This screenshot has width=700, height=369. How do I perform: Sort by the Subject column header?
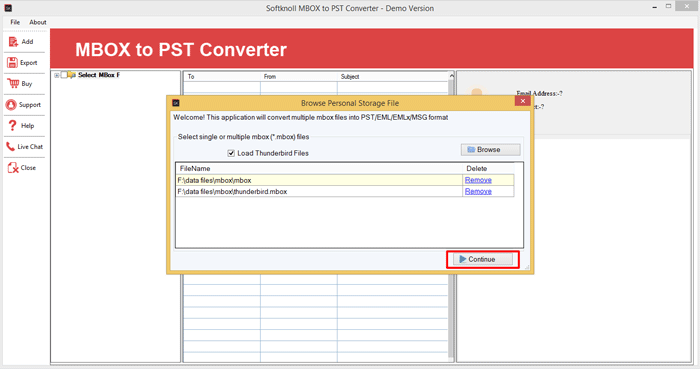click(350, 77)
